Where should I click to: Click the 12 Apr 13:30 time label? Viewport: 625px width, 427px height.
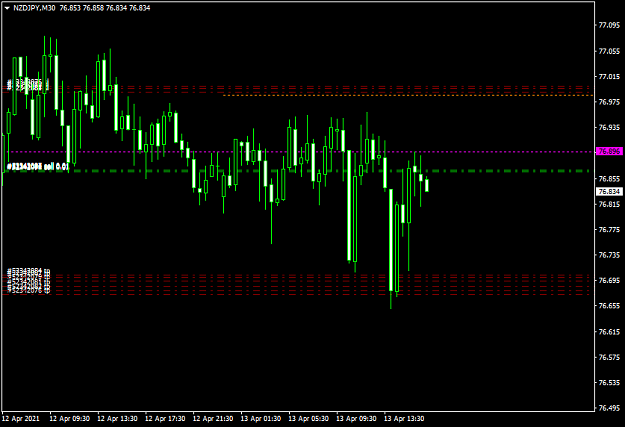pyautogui.click(x=117, y=419)
